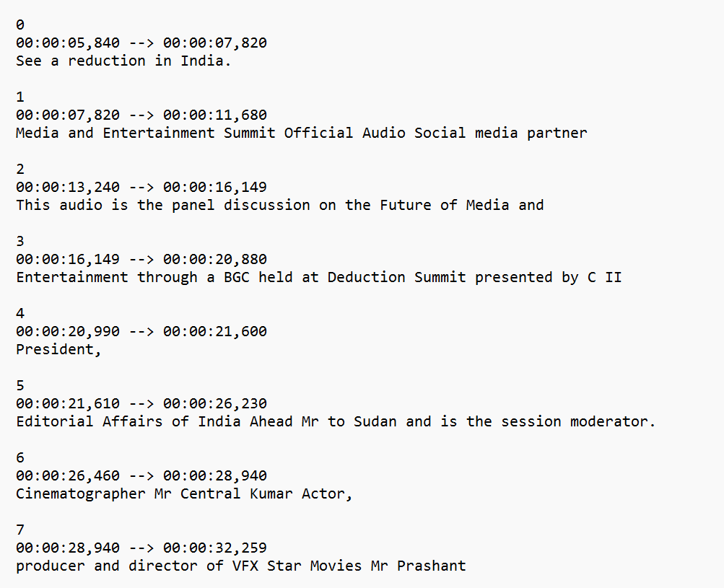Click the 'This audio is the panel' line
724x588 pixels.
click(x=280, y=205)
